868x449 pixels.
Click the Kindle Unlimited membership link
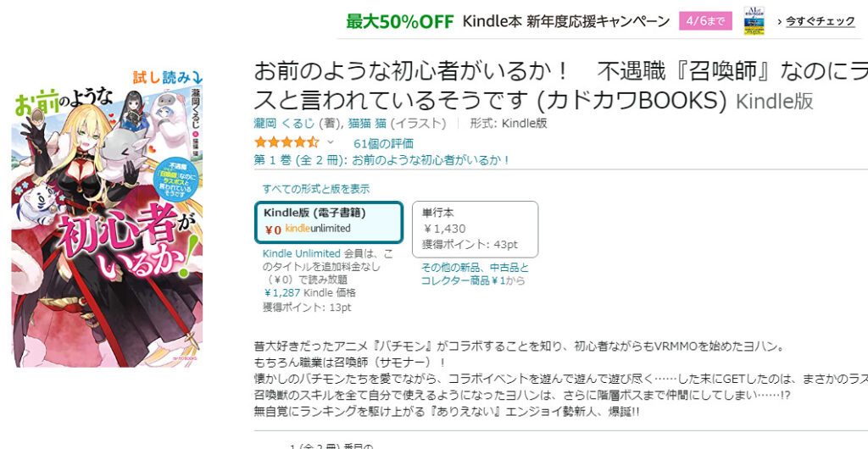[x=301, y=253]
